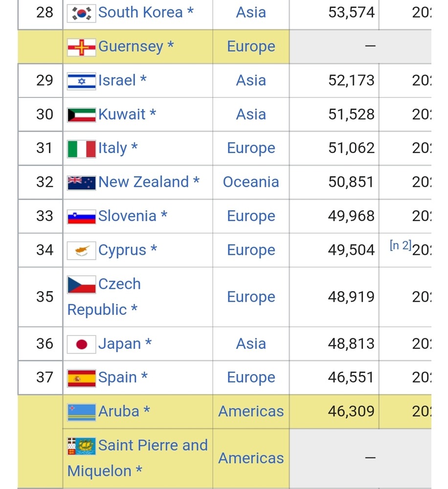Image resolution: width=448 pixels, height=489 pixels.
Task: Follow the Saint Pierre and Miquelon link
Action: coord(153,445)
